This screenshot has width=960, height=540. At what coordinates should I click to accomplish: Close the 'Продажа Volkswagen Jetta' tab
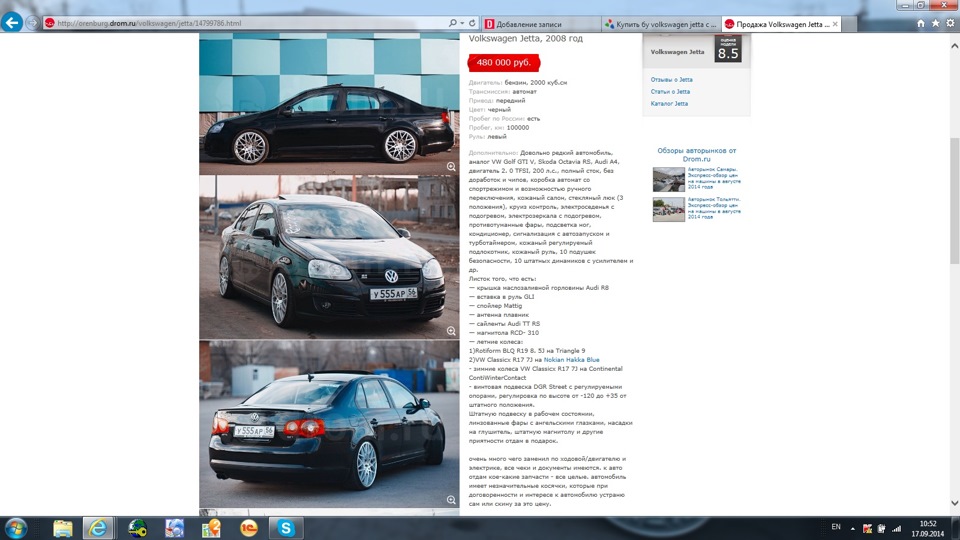click(835, 24)
